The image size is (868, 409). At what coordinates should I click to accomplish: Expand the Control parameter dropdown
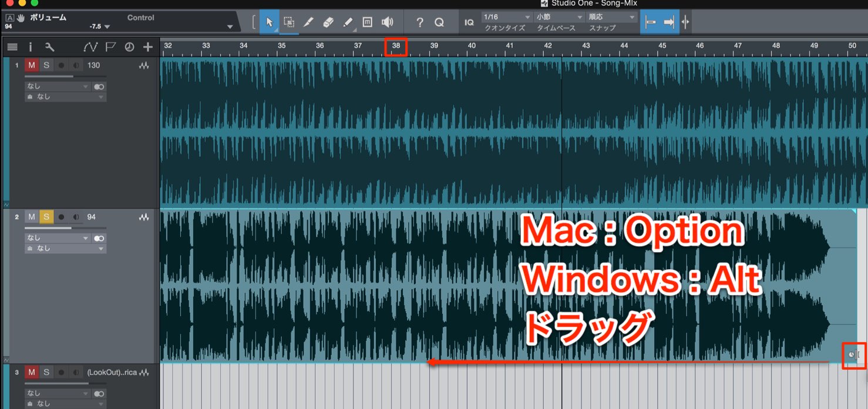click(x=230, y=27)
